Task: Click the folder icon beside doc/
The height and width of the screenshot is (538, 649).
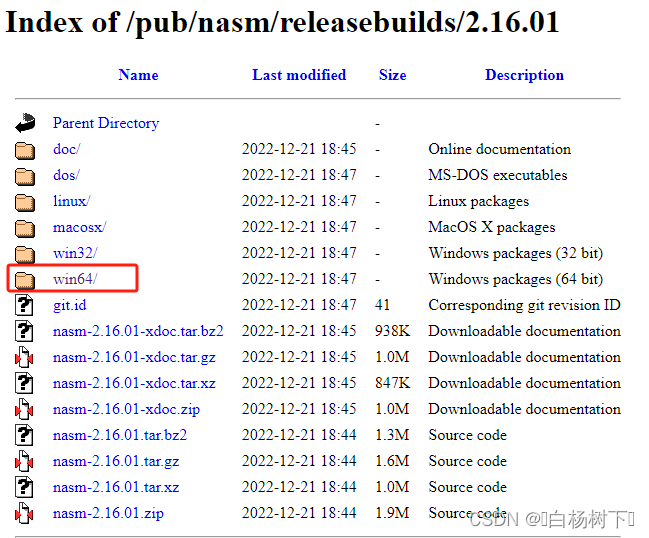Action: click(x=25, y=151)
